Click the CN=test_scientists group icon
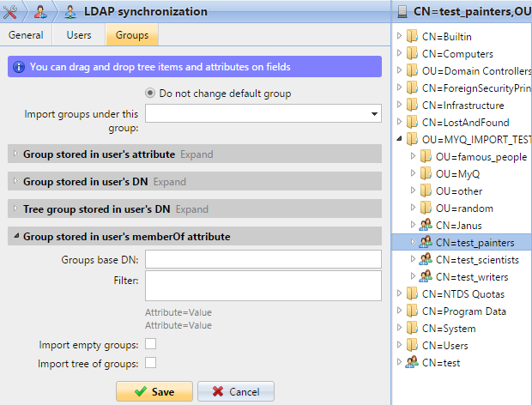 point(425,260)
